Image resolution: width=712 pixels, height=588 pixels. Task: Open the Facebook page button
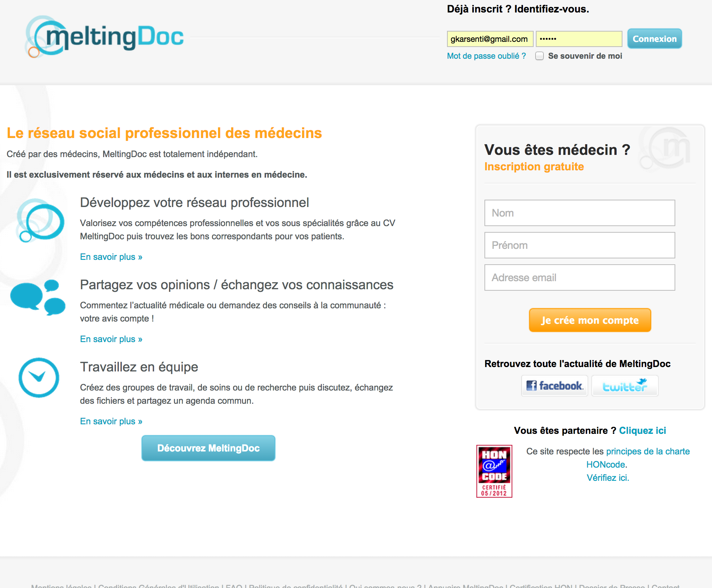(555, 386)
